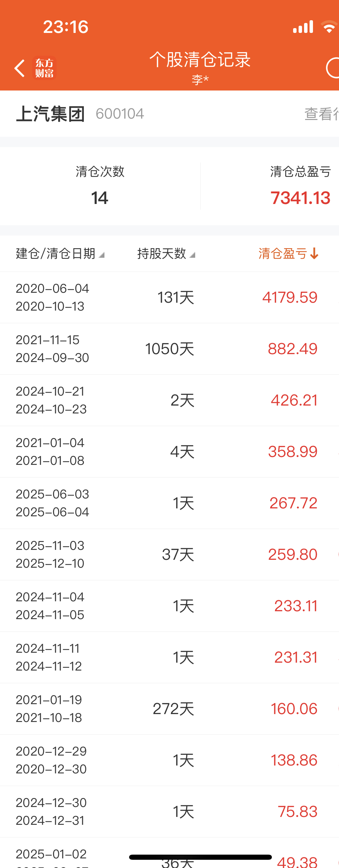Viewport: 339px width, 868px height.
Task: Tap the 东方财富 logo icon
Action: 45,68
